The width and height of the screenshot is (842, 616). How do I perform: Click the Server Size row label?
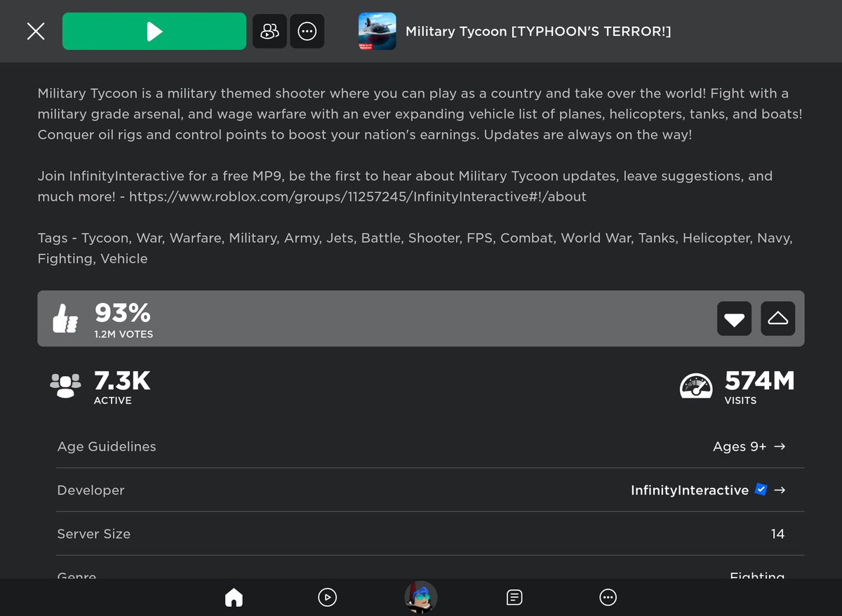tap(93, 534)
